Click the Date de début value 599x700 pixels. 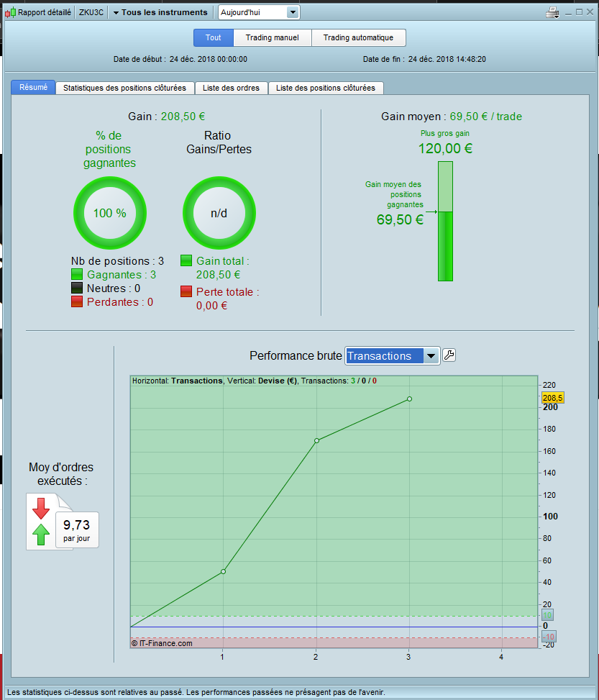[209, 59]
